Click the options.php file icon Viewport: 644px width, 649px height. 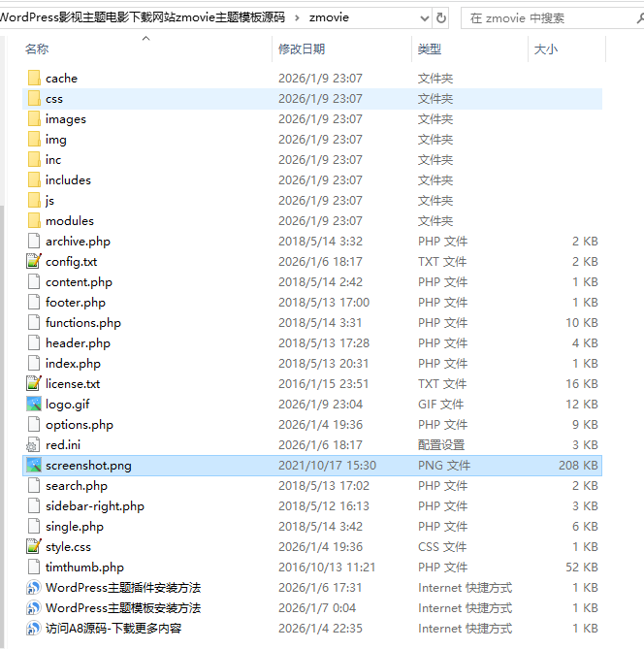click(34, 424)
